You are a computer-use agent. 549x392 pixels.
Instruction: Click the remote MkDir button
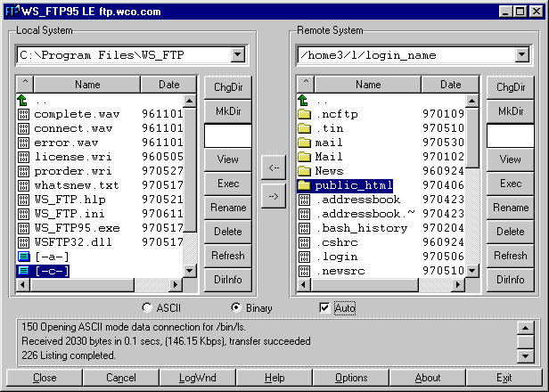tap(511, 111)
